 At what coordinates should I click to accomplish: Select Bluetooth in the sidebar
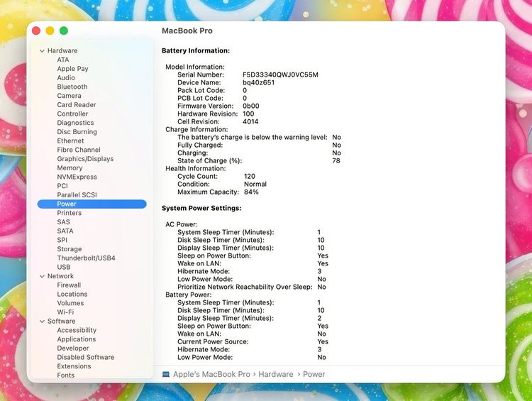72,87
